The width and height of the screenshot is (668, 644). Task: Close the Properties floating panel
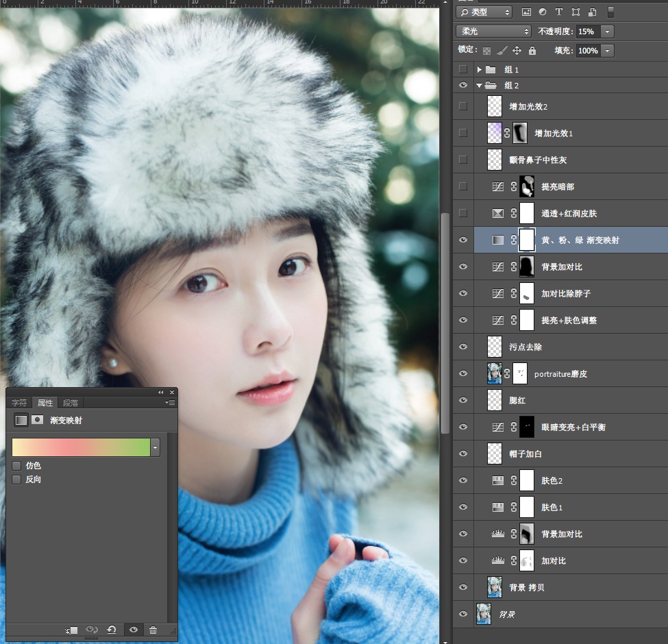[172, 393]
